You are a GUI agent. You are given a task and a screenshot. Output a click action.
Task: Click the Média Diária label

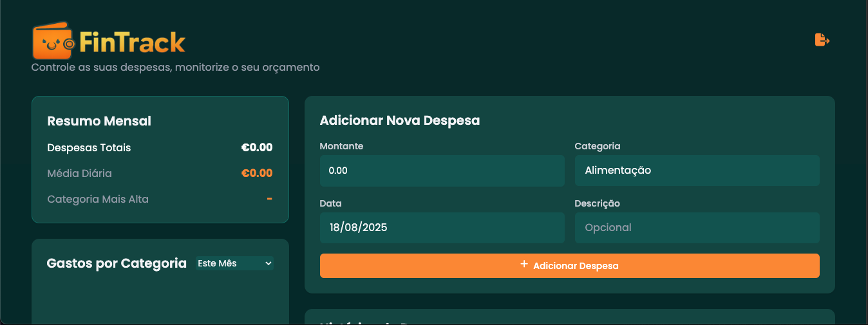79,173
